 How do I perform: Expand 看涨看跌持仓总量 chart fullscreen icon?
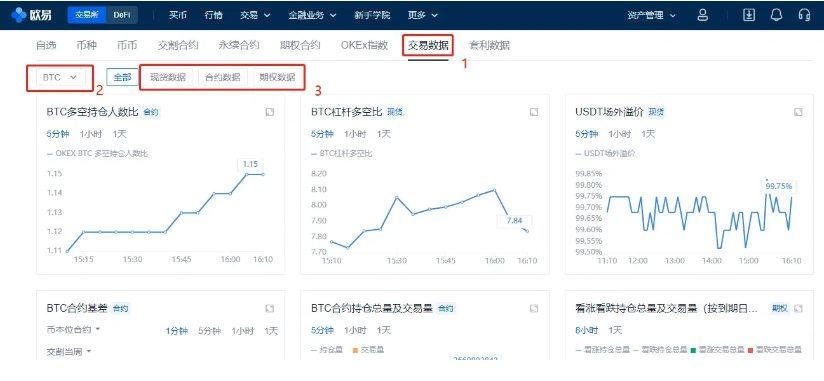(x=798, y=308)
